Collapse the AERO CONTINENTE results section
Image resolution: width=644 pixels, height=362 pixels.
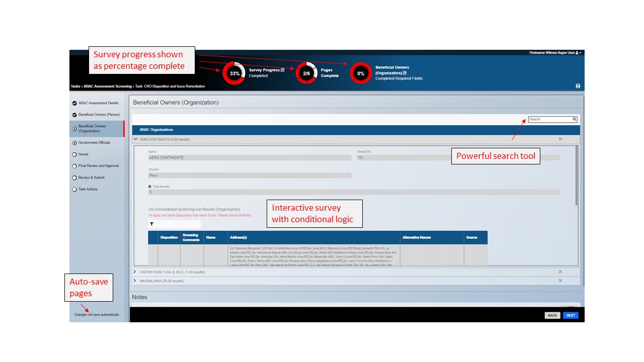click(134, 139)
